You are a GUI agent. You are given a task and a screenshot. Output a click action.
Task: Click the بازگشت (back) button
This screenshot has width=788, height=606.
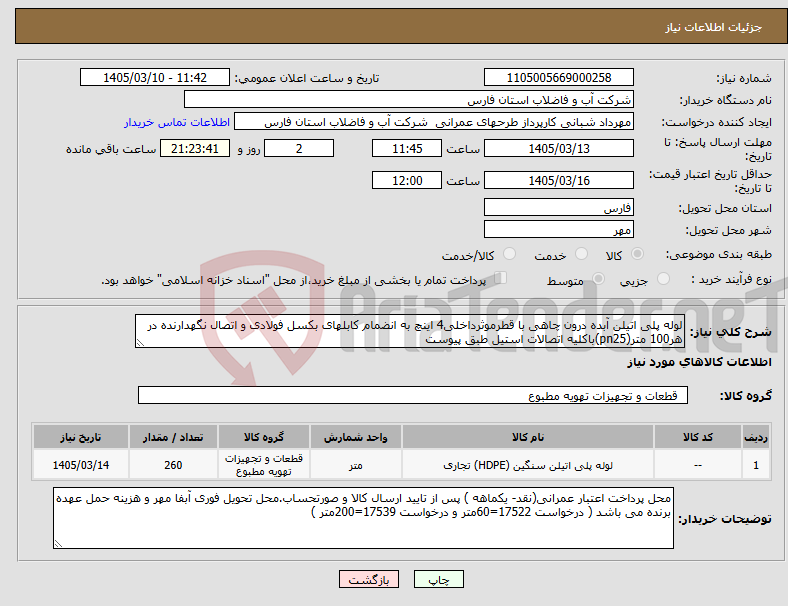(x=369, y=579)
